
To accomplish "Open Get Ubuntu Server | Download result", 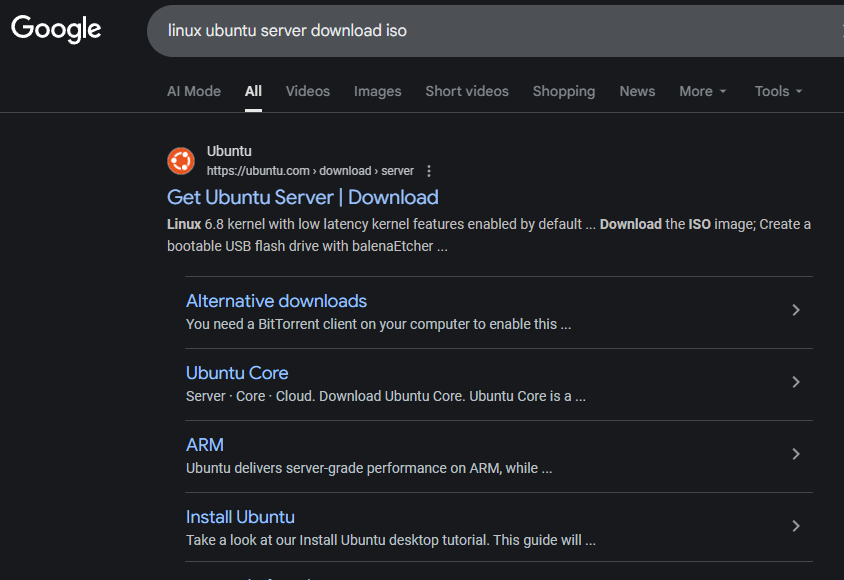I will (x=302, y=197).
